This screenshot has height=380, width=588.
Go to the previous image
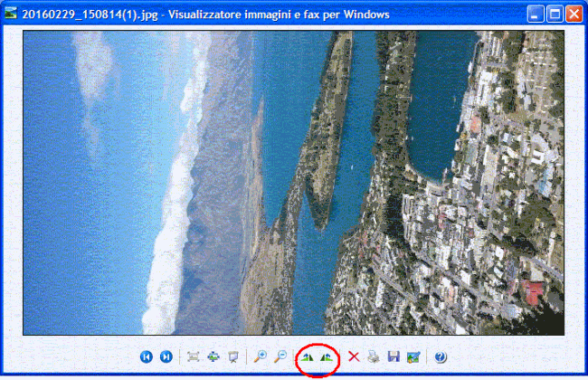click(x=147, y=357)
